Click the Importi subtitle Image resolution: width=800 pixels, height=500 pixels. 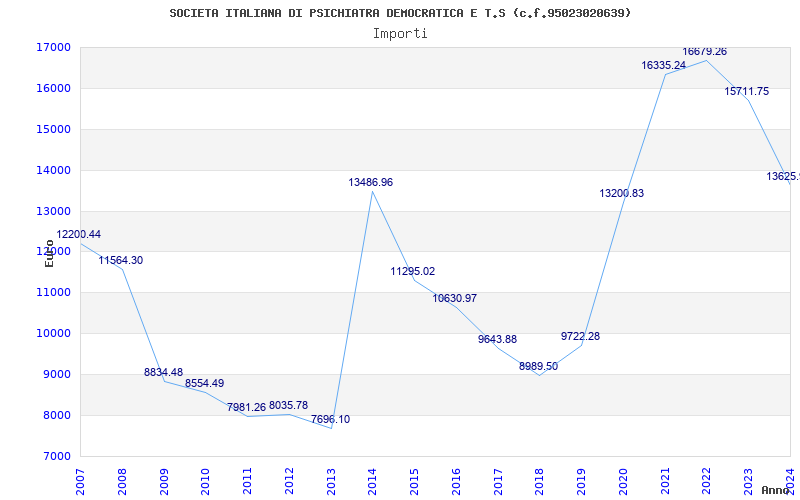pyautogui.click(x=400, y=34)
